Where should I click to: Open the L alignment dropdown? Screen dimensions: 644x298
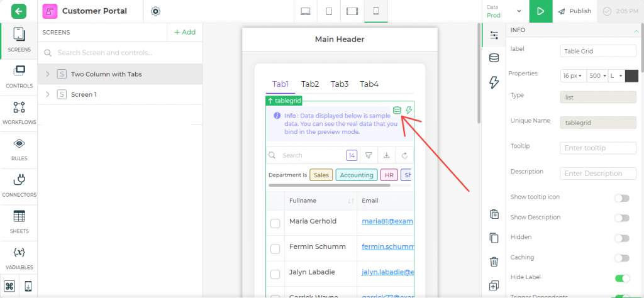point(616,76)
